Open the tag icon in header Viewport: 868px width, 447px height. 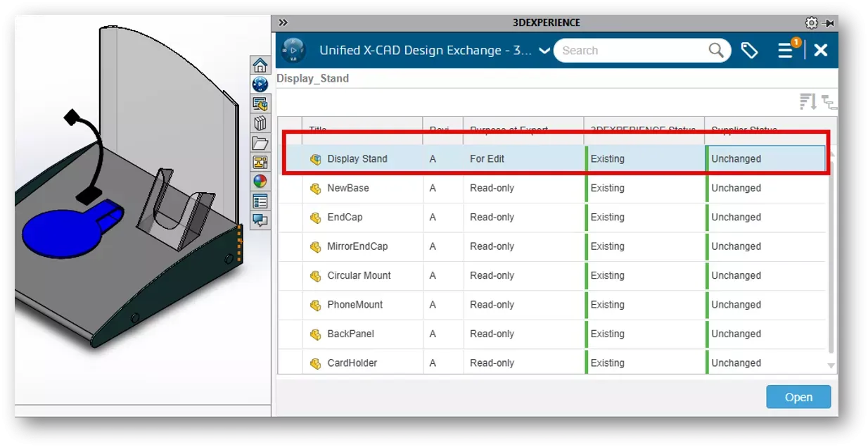coord(750,50)
